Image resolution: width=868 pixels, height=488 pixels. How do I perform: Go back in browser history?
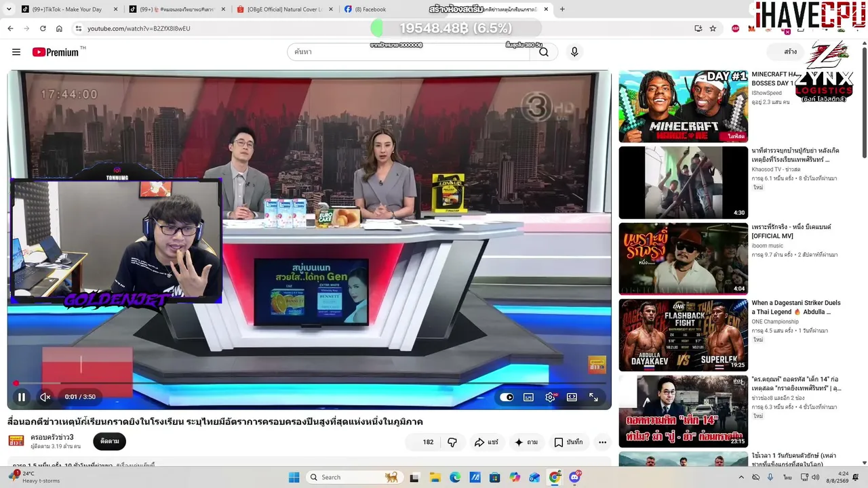click(10, 28)
